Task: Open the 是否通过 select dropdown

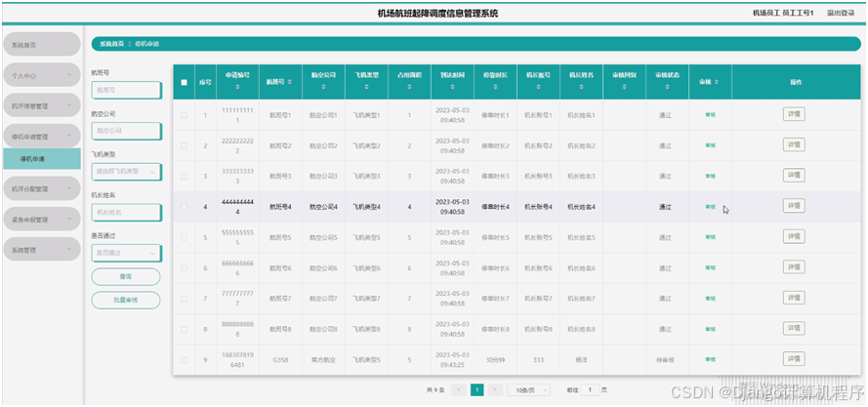Action: click(x=126, y=253)
